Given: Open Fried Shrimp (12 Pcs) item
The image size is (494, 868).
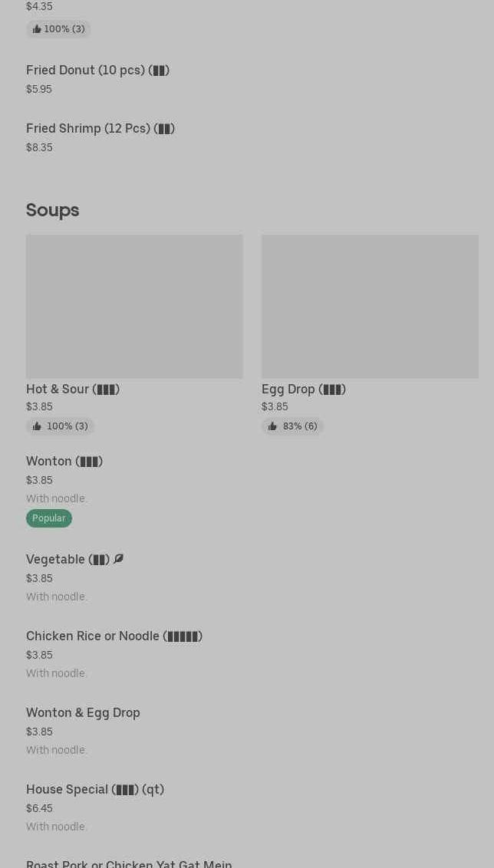Looking at the screenshot, I should 100,129.
